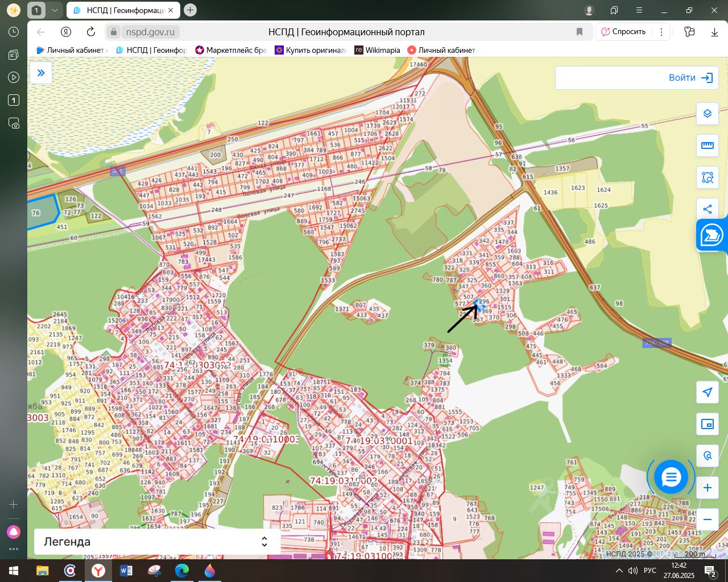Open the map layers panel
This screenshot has width=728, height=582.
(x=707, y=114)
